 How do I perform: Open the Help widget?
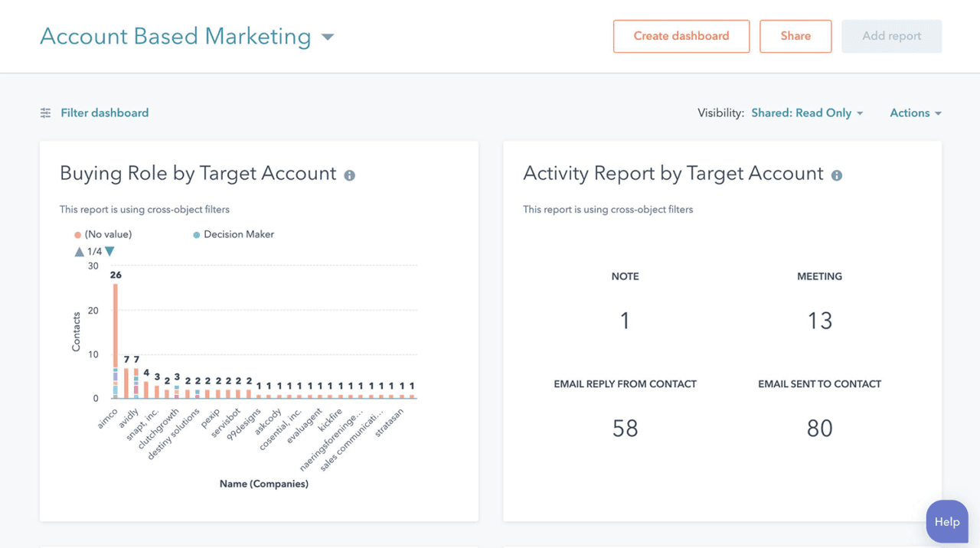(x=946, y=521)
